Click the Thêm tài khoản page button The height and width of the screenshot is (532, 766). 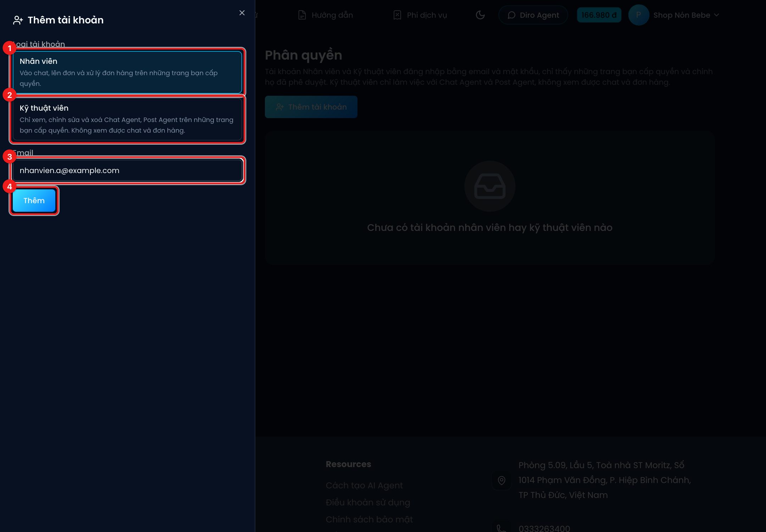(311, 107)
